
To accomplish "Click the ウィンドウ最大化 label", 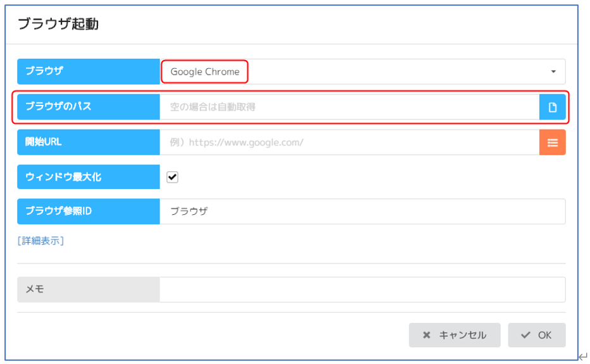I will (x=89, y=177).
